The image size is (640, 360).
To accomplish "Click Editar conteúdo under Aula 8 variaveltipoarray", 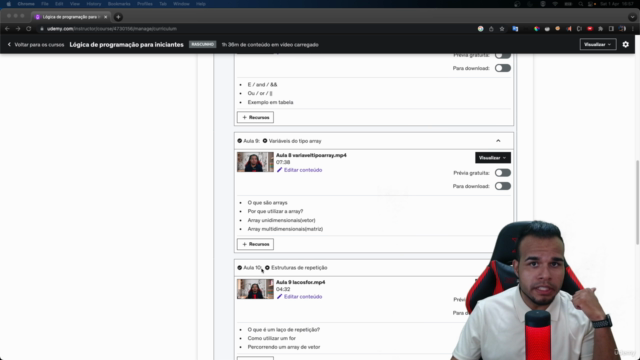I will tap(303, 170).
